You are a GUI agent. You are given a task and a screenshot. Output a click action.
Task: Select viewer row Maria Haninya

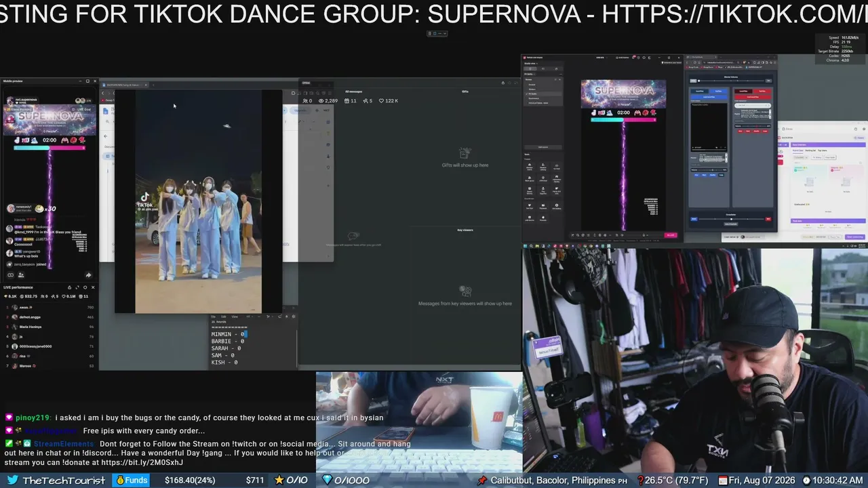pyautogui.click(x=50, y=327)
